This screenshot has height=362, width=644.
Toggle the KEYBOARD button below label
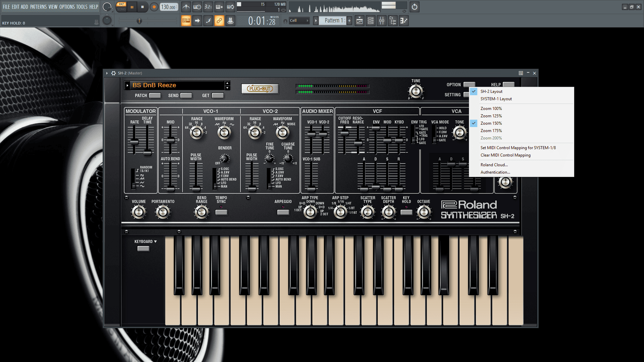[x=143, y=248]
